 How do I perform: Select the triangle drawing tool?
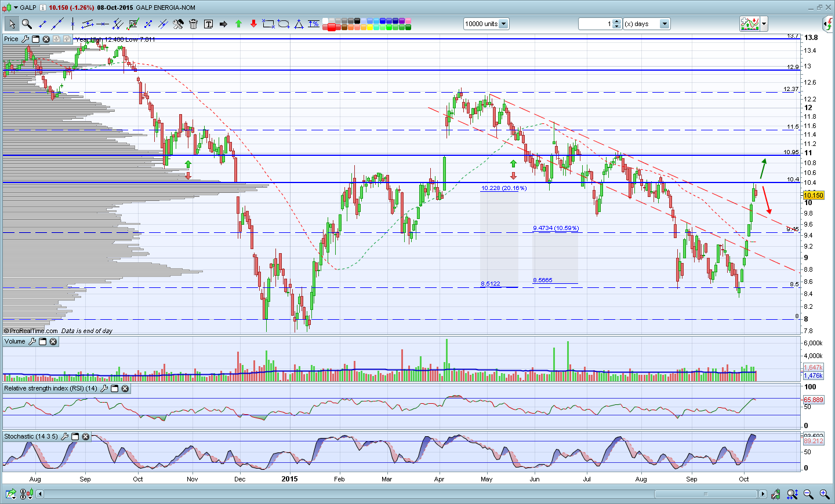pos(299,24)
